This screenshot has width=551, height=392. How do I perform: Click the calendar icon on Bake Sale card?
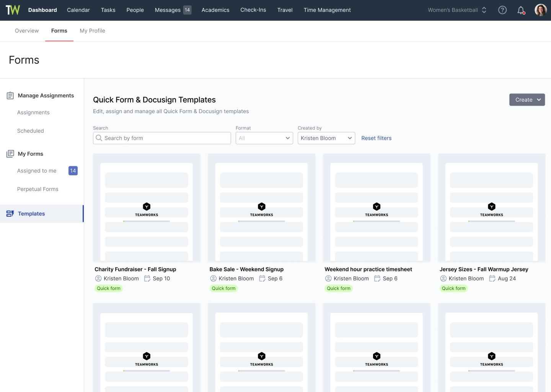coord(262,279)
